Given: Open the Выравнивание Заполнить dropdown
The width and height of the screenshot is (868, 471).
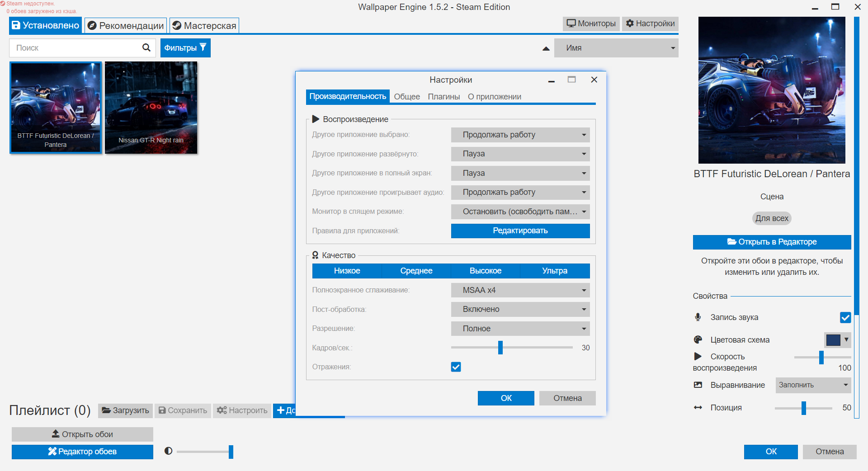Looking at the screenshot, I should coord(813,385).
